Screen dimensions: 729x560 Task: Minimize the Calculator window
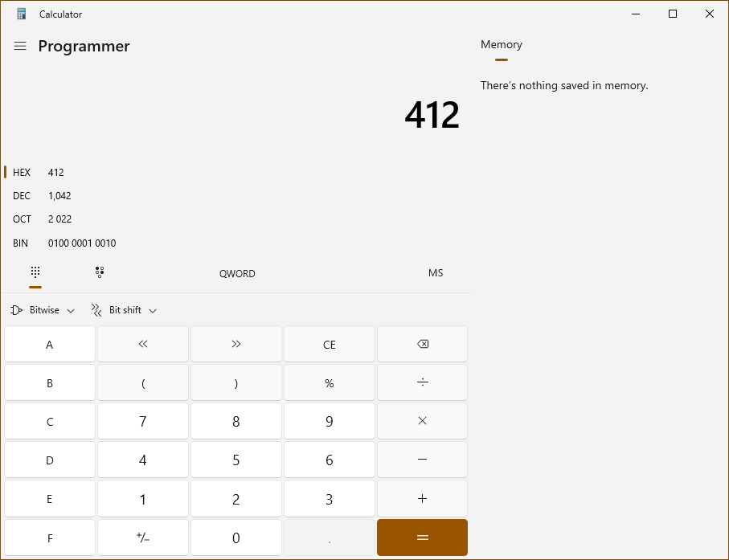636,14
